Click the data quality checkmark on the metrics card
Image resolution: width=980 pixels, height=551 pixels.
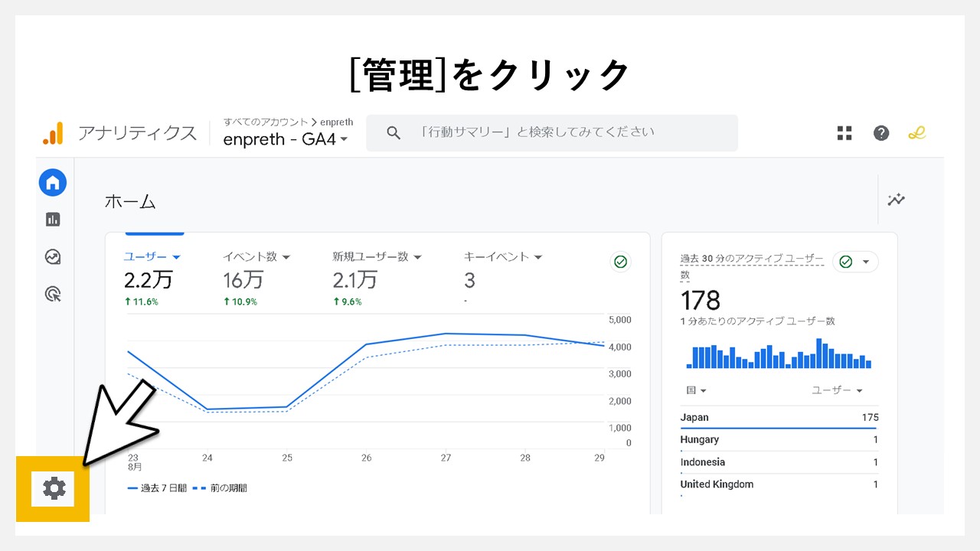pyautogui.click(x=620, y=262)
